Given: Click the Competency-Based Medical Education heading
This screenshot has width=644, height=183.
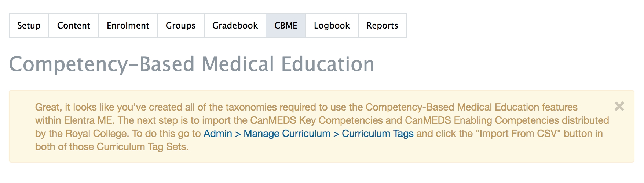Looking at the screenshot, I should point(191,64).
